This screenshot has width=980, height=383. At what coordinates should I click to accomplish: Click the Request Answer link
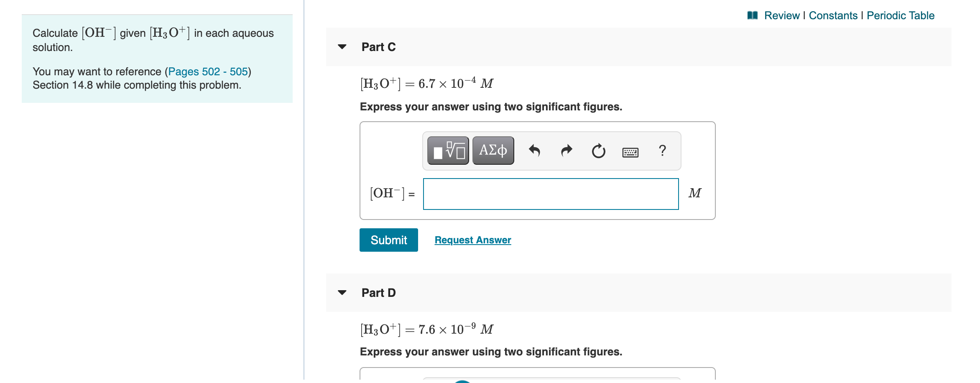[472, 240]
